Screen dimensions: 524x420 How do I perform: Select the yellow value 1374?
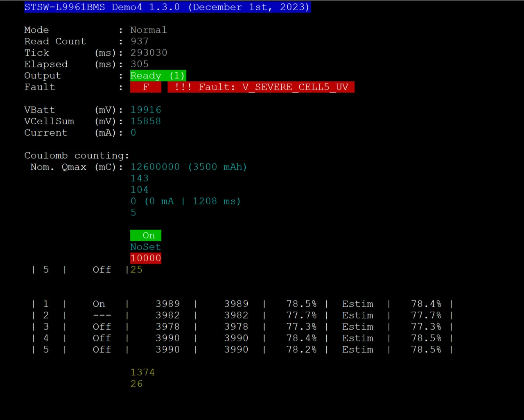click(x=142, y=373)
